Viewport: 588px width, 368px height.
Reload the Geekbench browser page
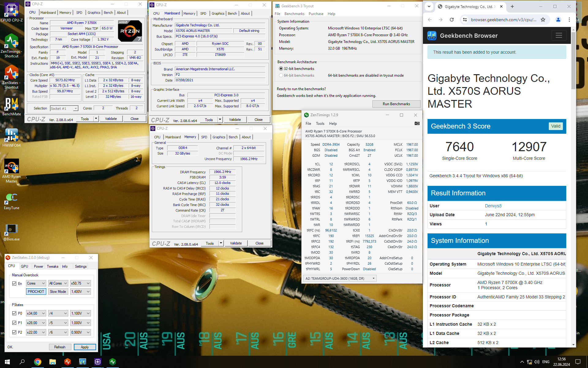tap(451, 20)
